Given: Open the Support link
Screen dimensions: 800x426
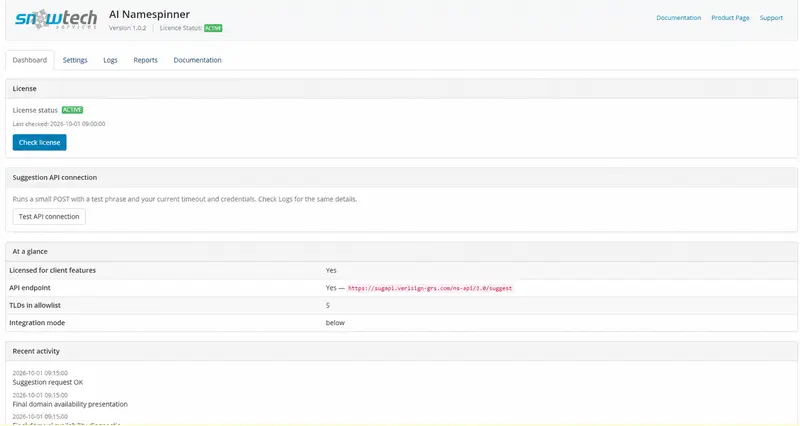Looking at the screenshot, I should click(x=771, y=17).
